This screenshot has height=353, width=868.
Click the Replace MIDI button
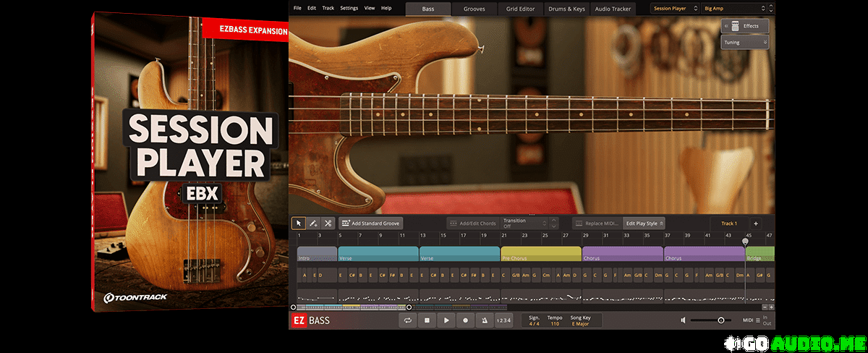tap(597, 224)
